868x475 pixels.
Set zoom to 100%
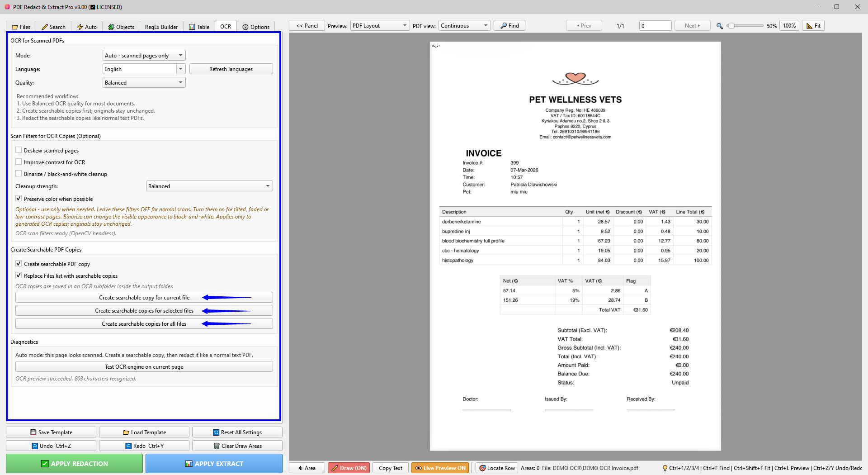(789, 26)
